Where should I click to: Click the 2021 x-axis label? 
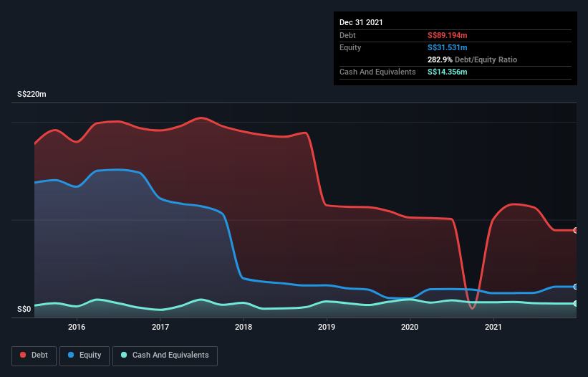click(x=493, y=327)
